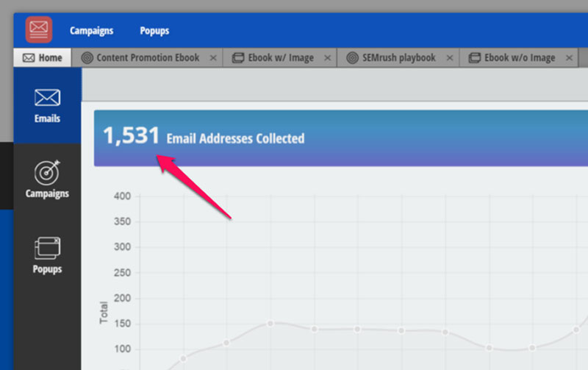Viewport: 588px width, 370px height.
Task: Open the Emails section in sidebar
Action: pos(47,105)
